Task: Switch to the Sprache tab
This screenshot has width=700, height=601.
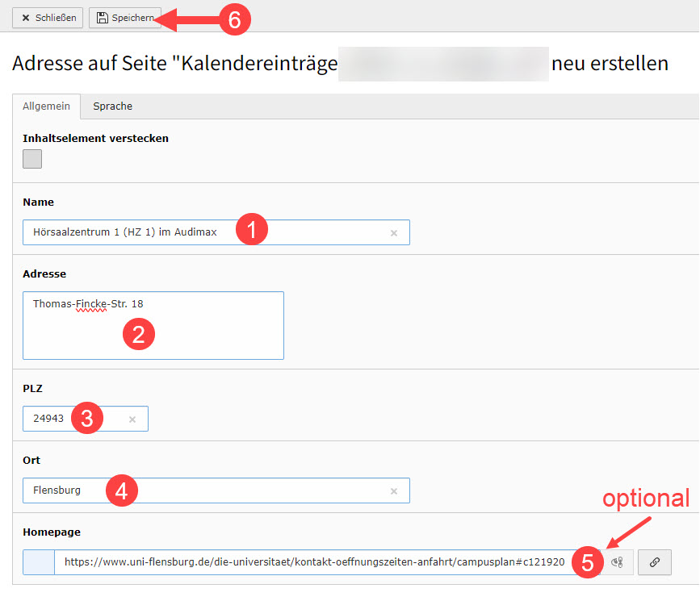Action: point(112,106)
